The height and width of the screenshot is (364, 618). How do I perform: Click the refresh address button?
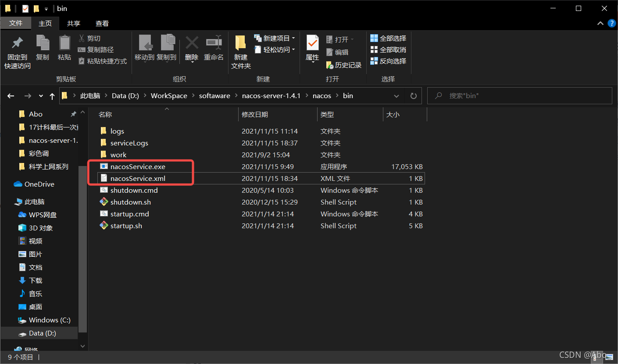coord(413,96)
